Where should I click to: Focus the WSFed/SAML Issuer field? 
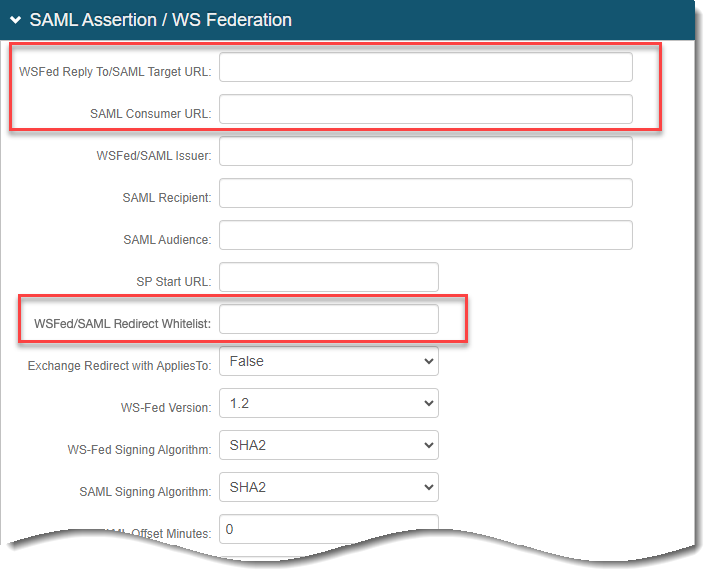426,151
